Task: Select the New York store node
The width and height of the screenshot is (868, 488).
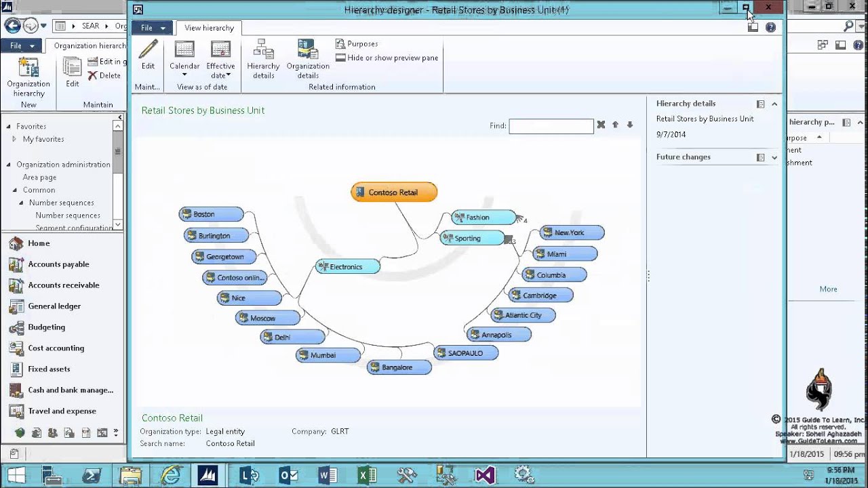Action: pos(572,232)
